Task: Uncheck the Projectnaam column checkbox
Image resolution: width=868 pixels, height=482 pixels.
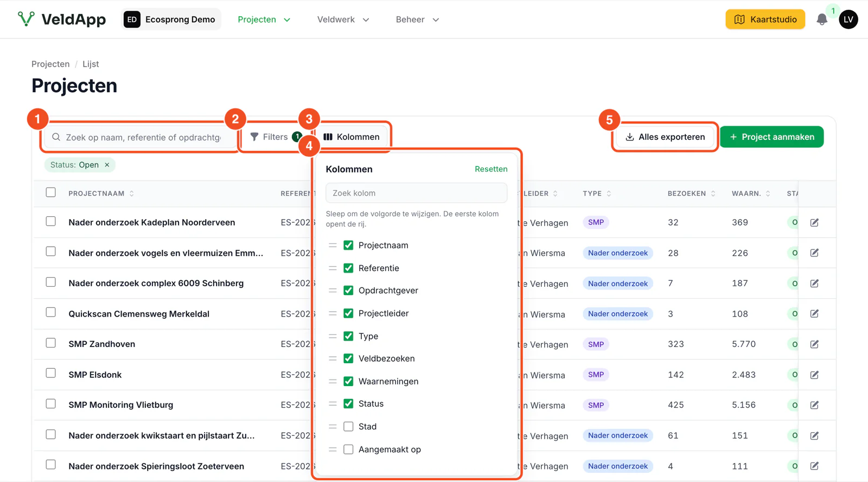Action: 348,245
